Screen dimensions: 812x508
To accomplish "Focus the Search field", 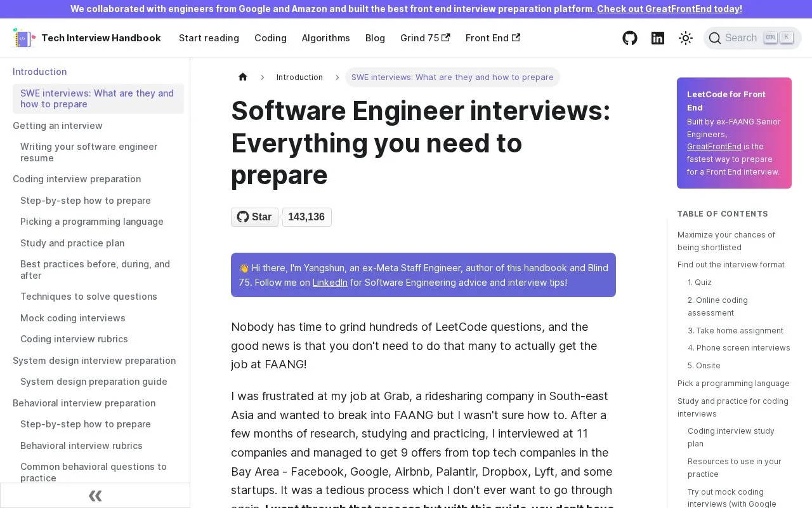I will (x=752, y=38).
